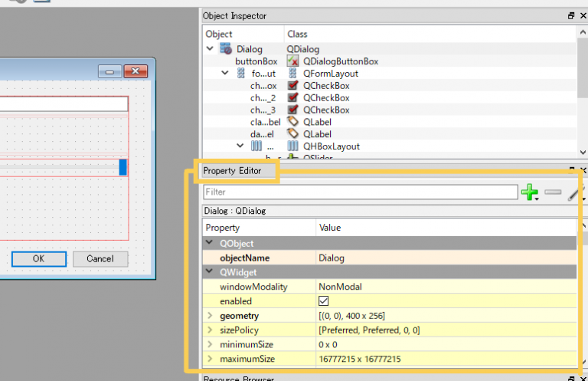Screen dimensions: 588x381
Task: Click the first QCheckBox class icon
Action: [293, 85]
